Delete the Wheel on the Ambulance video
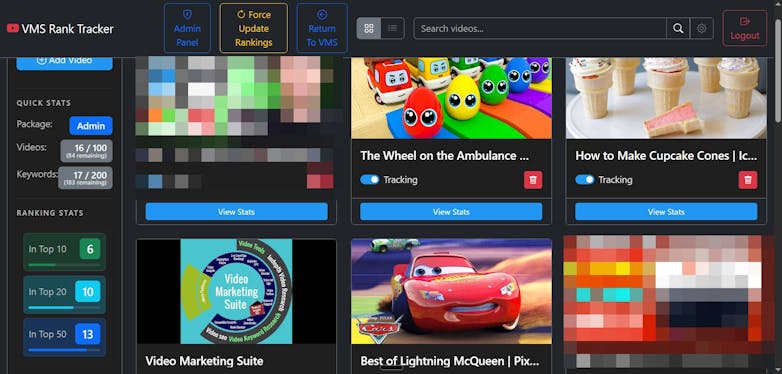The height and width of the screenshot is (374, 782). click(533, 180)
